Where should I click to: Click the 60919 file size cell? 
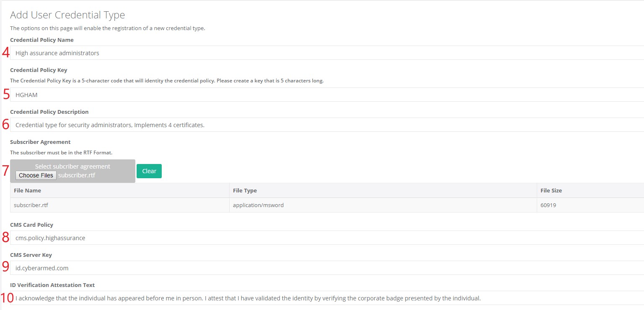pos(548,205)
